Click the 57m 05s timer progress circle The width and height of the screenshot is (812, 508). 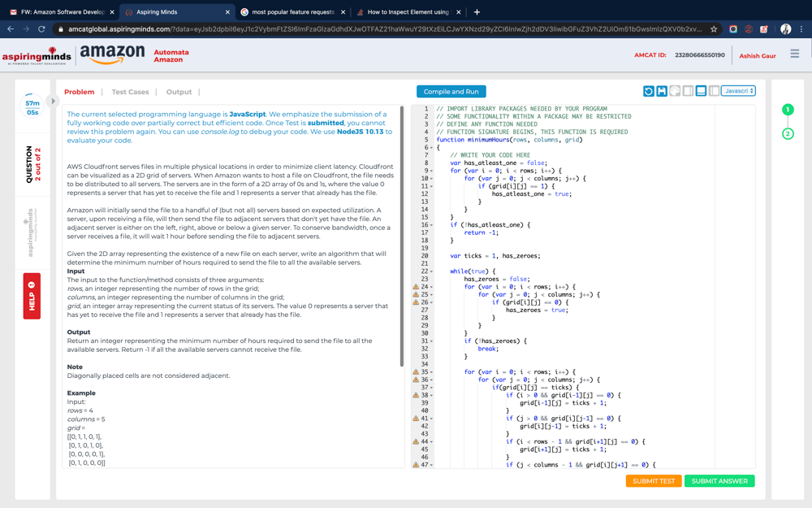click(x=30, y=105)
